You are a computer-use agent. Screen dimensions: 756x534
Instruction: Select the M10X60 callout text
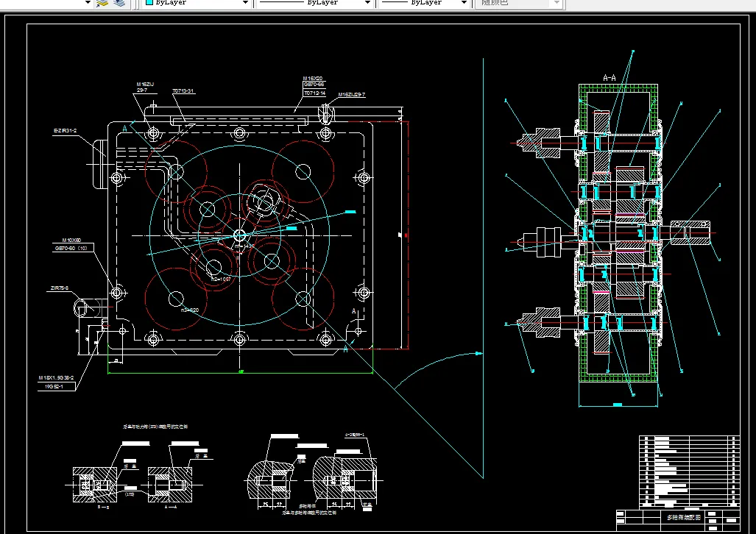coord(71,240)
